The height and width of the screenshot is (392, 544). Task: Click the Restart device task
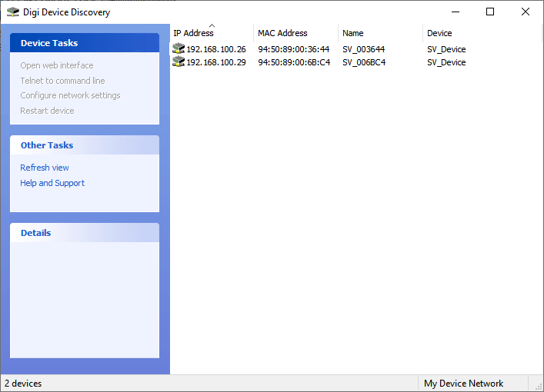[x=47, y=111]
